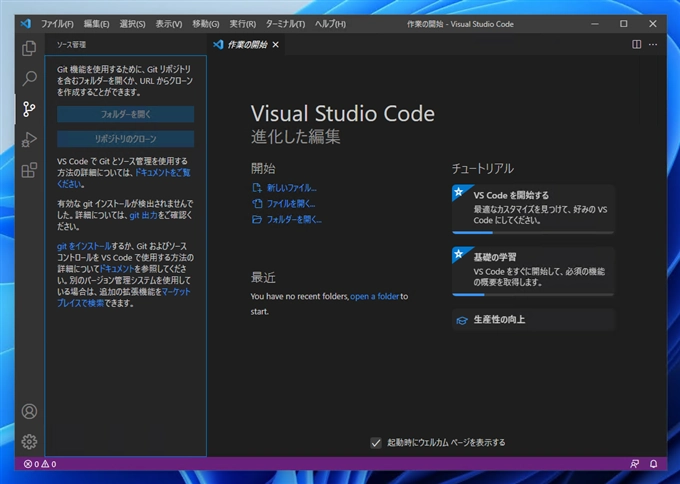Open the Run and Debug view
680x484 pixels.
pos(29,140)
